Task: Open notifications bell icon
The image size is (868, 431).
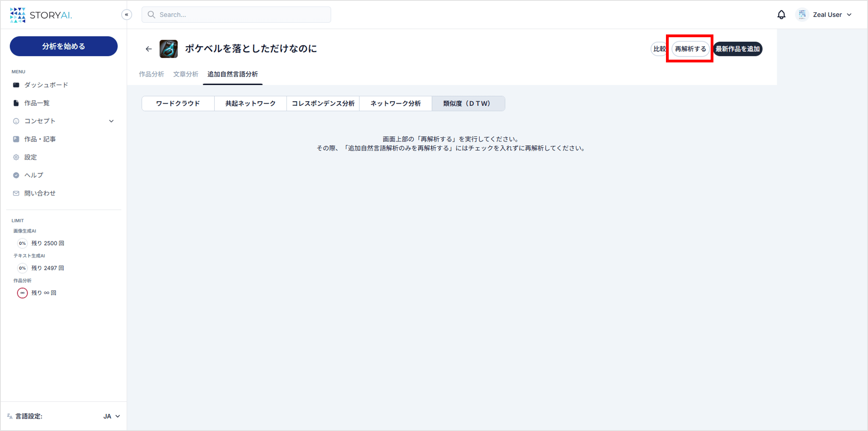Action: click(781, 15)
